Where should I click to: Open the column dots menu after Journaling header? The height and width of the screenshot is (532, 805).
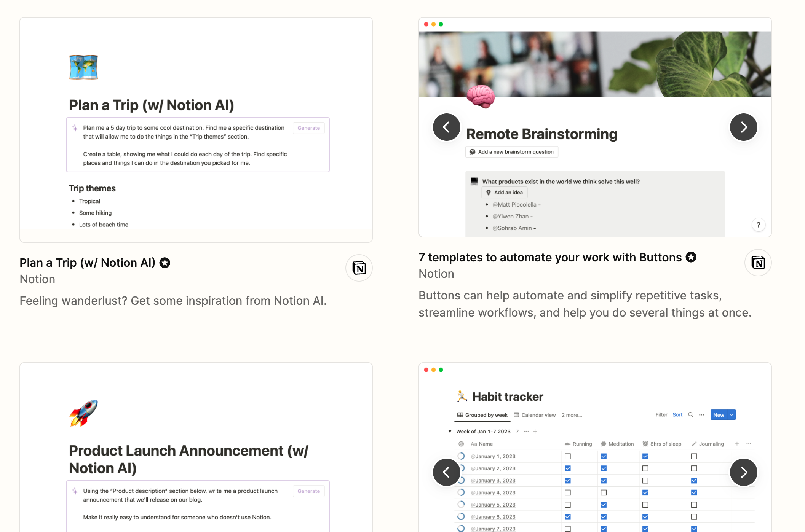tap(749, 444)
